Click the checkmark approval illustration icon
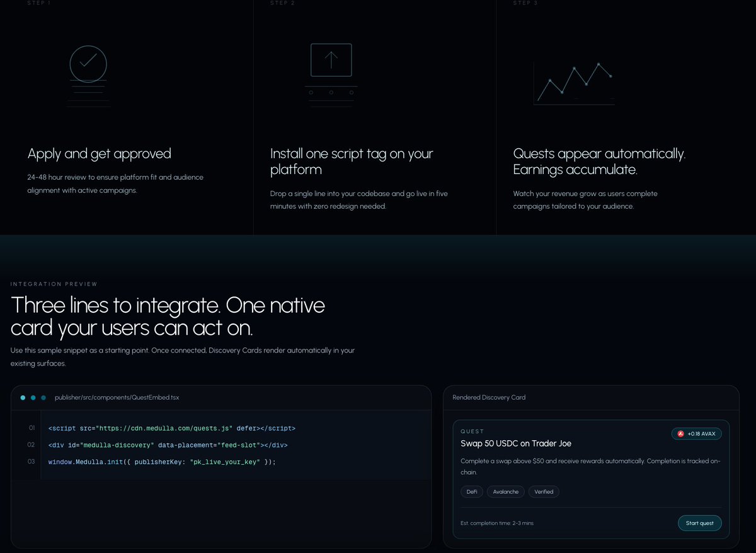This screenshot has height=553, width=756. (x=88, y=75)
